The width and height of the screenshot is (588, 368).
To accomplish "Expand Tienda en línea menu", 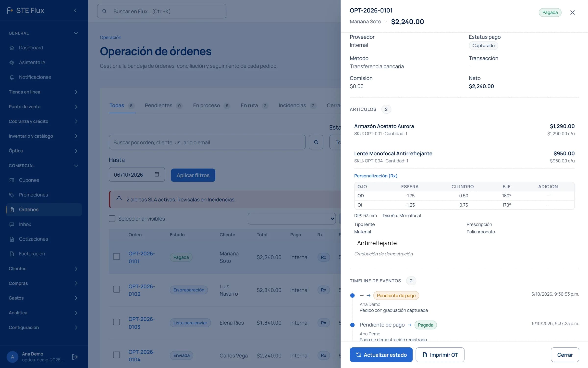I will pos(44,92).
